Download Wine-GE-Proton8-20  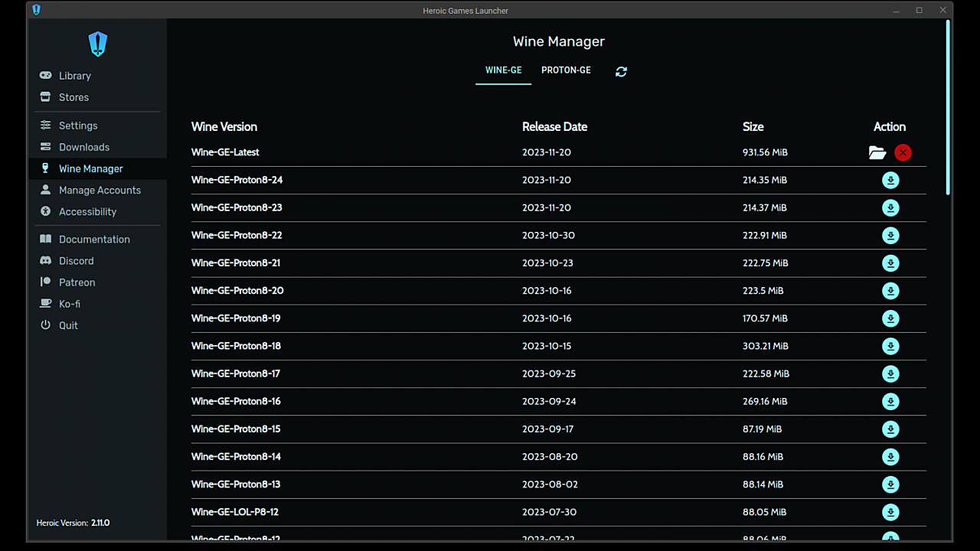tap(890, 291)
